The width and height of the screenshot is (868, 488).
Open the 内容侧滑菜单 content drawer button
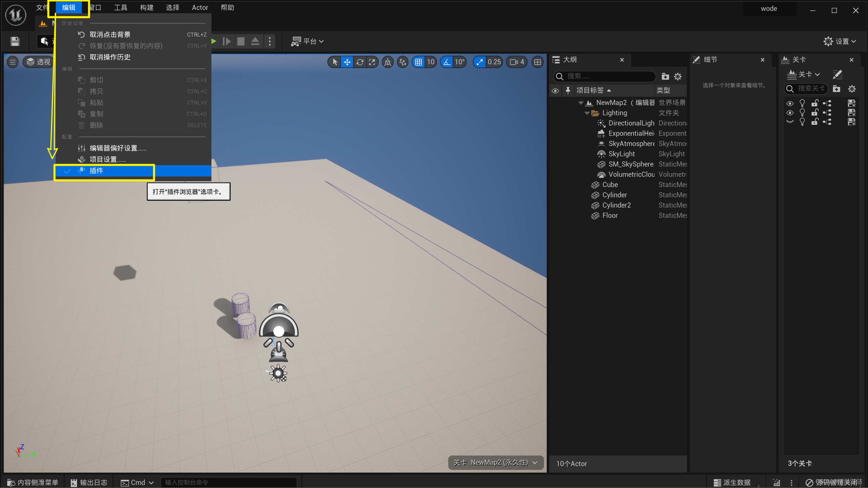pyautogui.click(x=33, y=482)
